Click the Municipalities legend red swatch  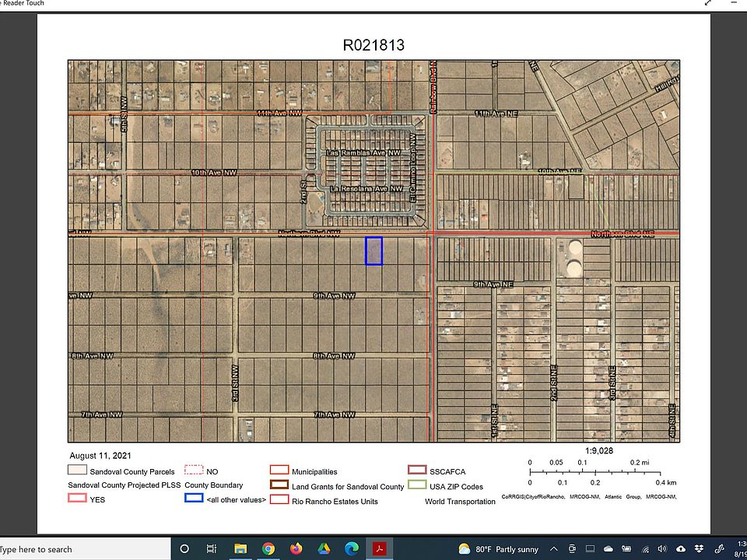pyautogui.click(x=279, y=471)
